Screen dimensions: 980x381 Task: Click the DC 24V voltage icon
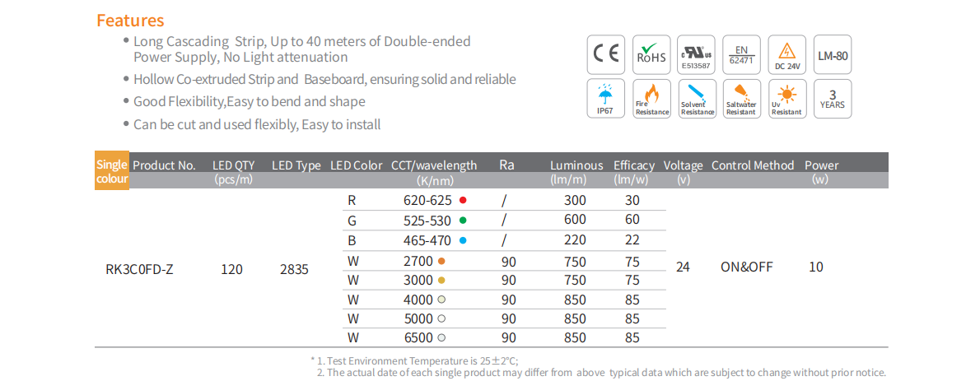click(x=786, y=54)
